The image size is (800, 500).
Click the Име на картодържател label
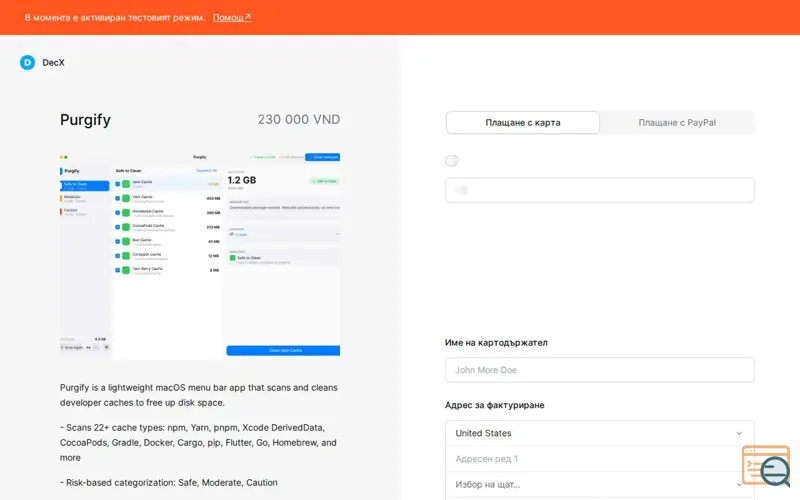click(x=496, y=343)
